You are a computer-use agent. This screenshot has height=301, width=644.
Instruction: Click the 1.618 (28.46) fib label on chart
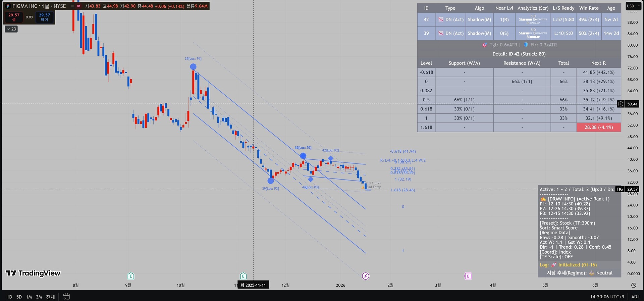click(402, 190)
